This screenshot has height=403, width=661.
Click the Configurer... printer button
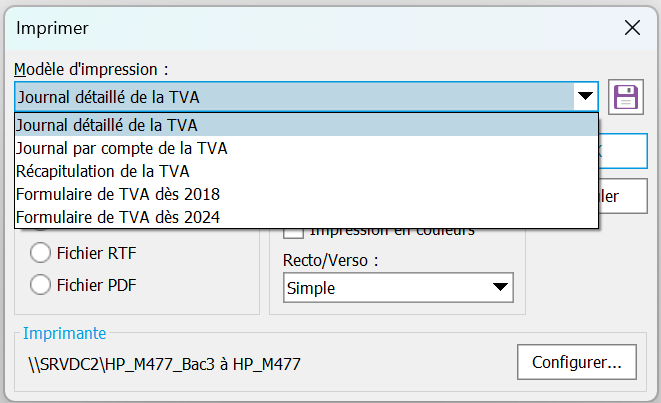pyautogui.click(x=577, y=360)
